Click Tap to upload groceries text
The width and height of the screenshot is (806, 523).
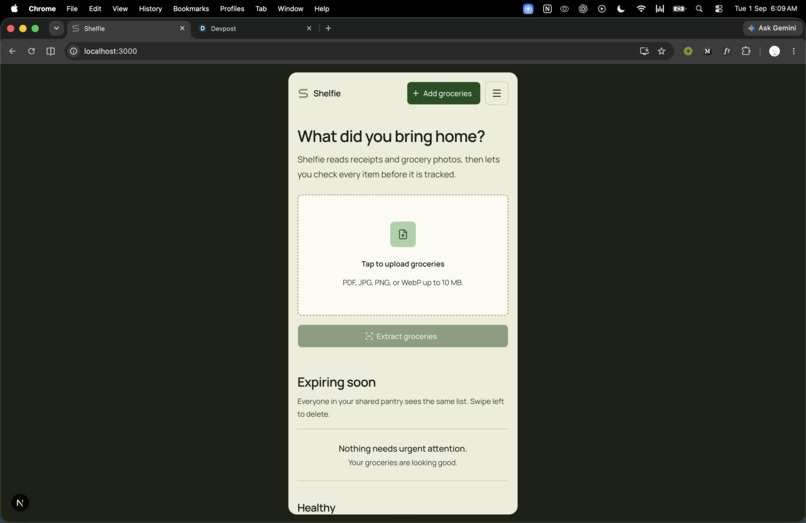point(403,264)
